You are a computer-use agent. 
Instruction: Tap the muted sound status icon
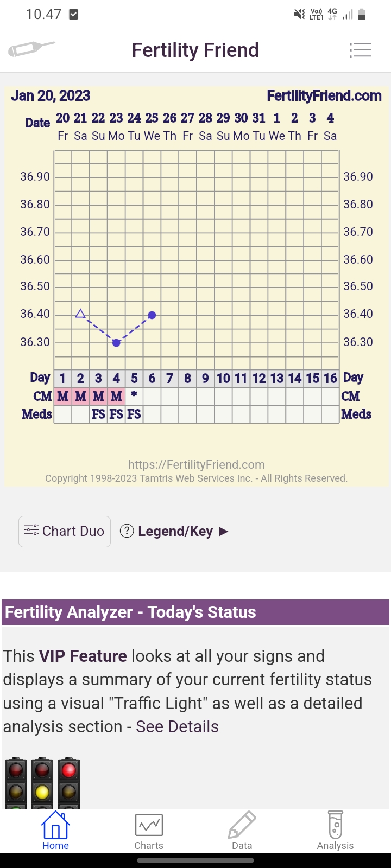click(299, 15)
